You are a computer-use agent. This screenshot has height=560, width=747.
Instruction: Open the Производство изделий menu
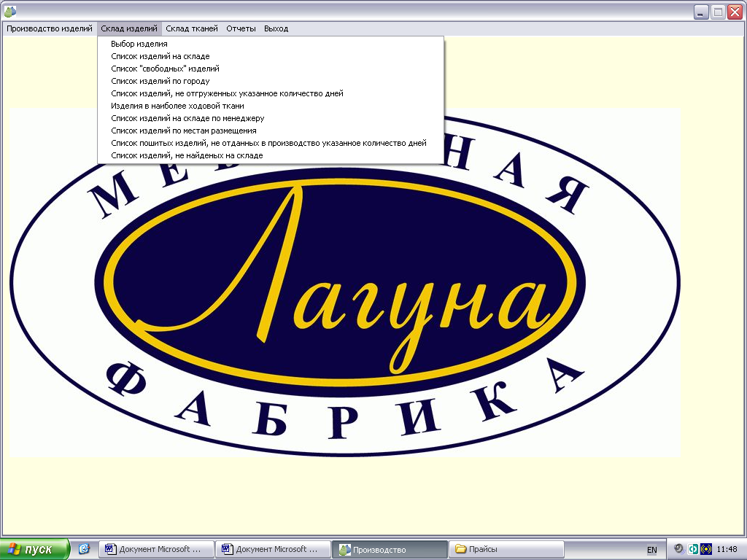(x=50, y=28)
